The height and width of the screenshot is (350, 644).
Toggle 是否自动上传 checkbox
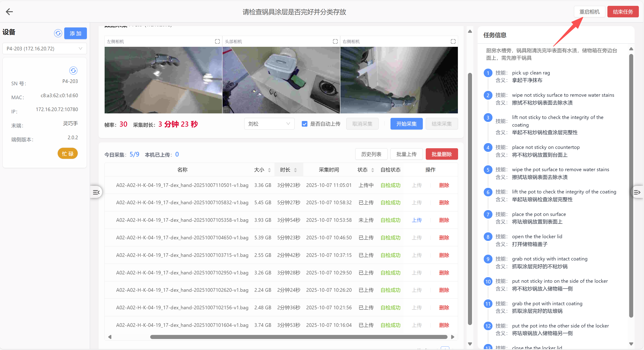click(x=304, y=124)
